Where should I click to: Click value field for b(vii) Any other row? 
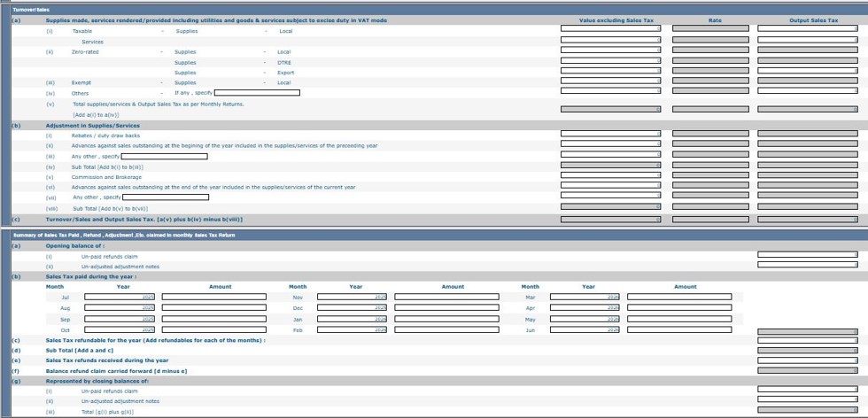(x=610, y=195)
